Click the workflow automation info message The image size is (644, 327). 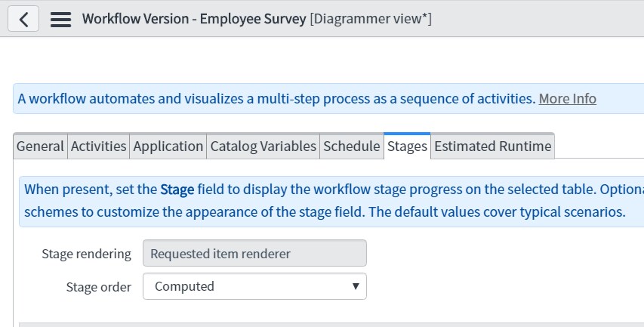276,99
